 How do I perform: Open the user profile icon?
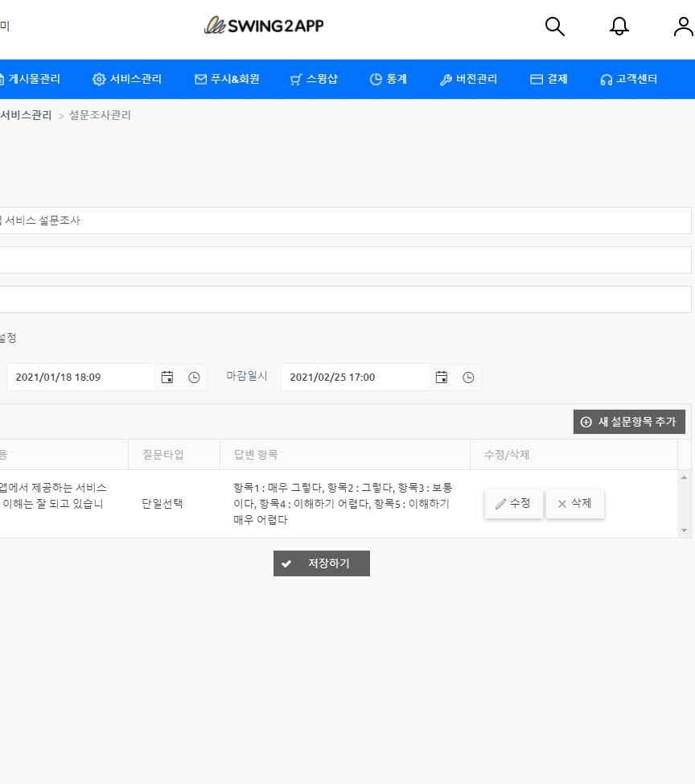click(683, 27)
